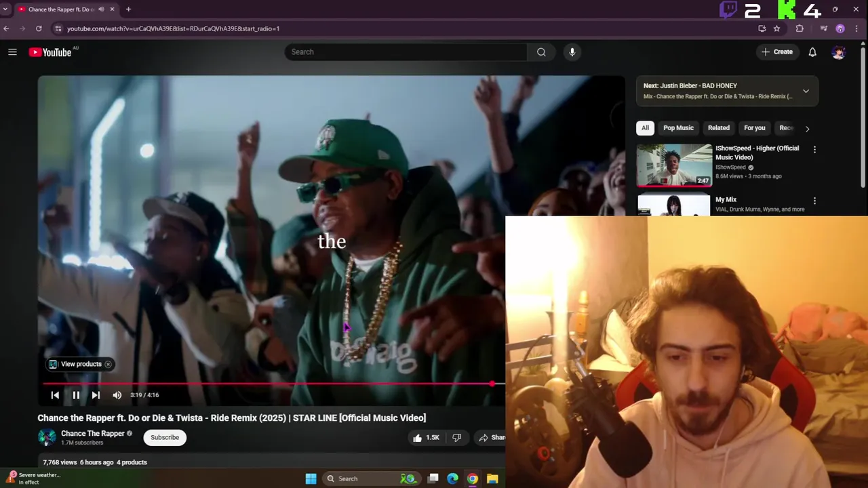
Task: Click the ISHowSpeed channel name under video
Action: tap(730, 167)
